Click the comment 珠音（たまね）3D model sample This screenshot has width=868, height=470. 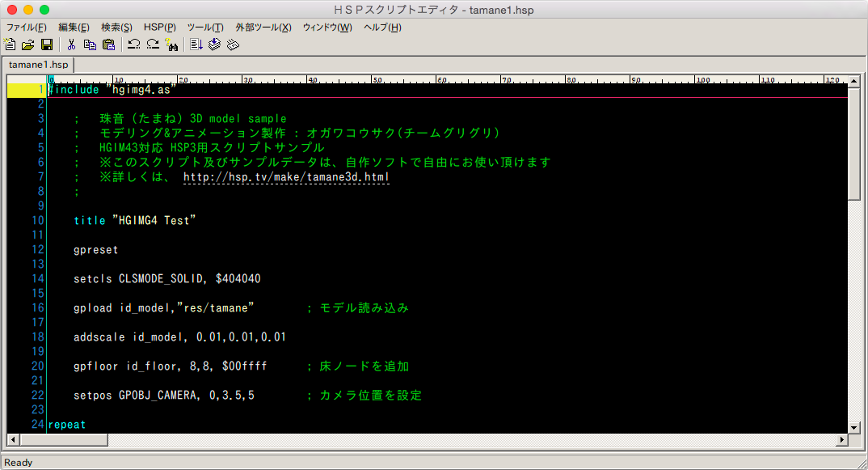pos(192,119)
